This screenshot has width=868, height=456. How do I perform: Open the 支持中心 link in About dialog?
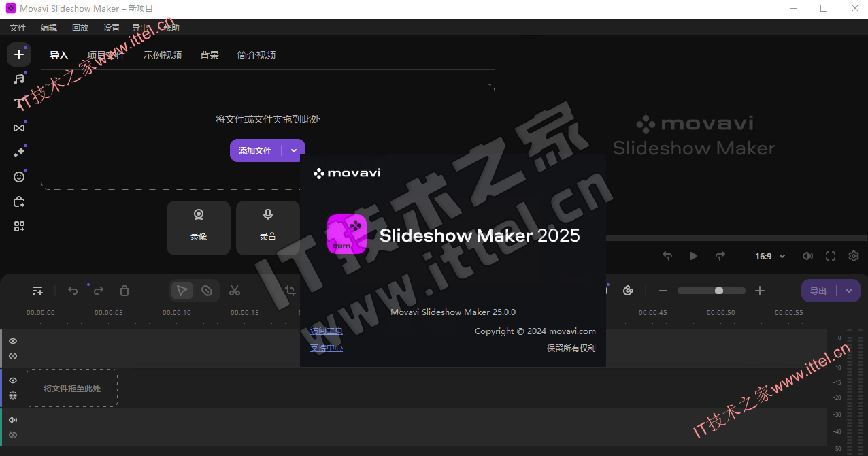[x=327, y=348]
